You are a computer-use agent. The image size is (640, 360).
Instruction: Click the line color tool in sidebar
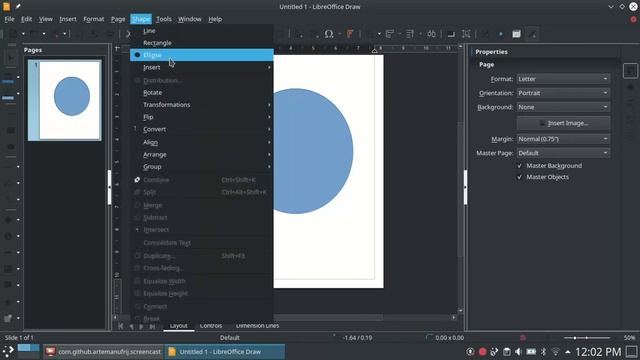(x=8, y=79)
